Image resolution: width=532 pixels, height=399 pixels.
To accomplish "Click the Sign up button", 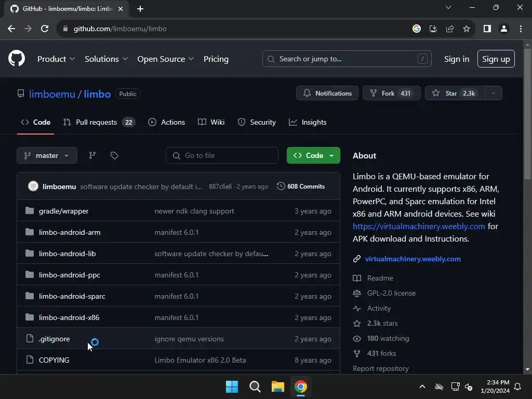I will [496, 59].
